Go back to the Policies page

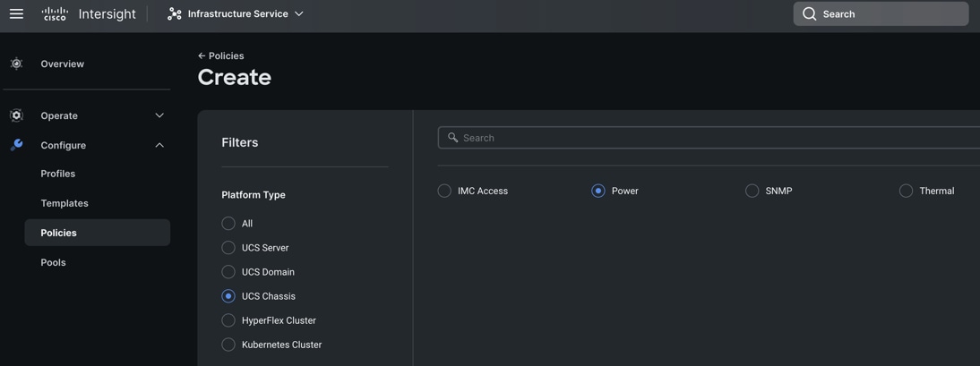tap(227, 55)
